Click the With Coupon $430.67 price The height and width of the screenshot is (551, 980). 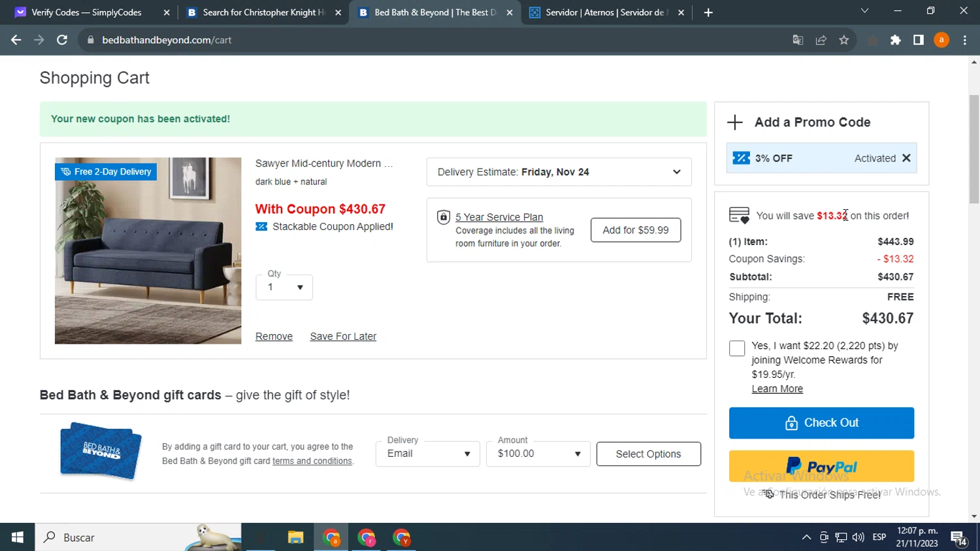(x=320, y=209)
